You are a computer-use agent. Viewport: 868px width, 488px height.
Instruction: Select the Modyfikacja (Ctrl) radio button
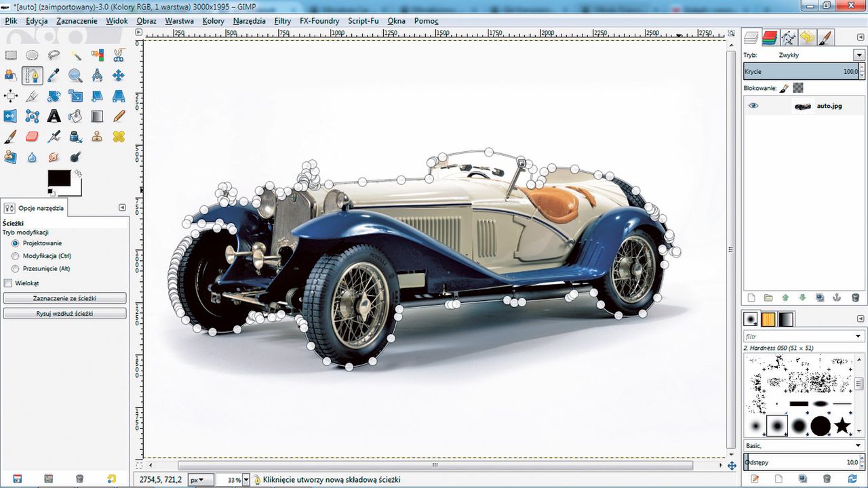[x=16, y=256]
